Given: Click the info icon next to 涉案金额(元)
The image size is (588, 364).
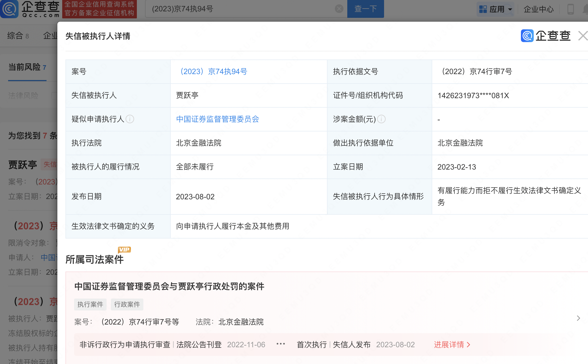Looking at the screenshot, I should point(382,119).
